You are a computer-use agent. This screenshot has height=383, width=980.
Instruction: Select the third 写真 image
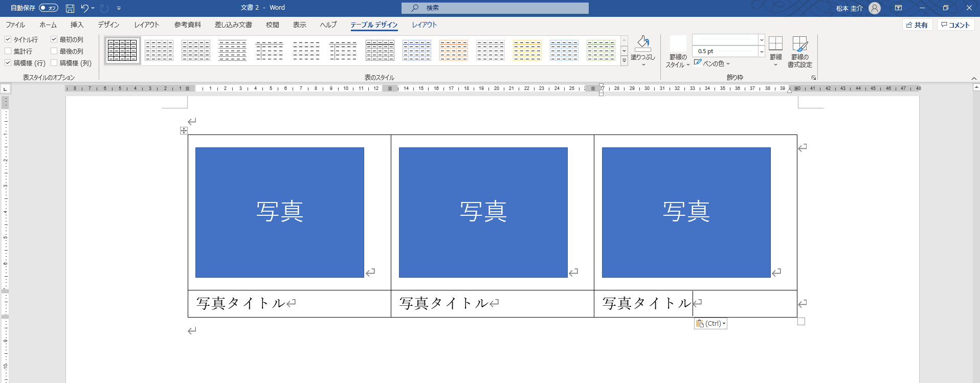point(686,212)
